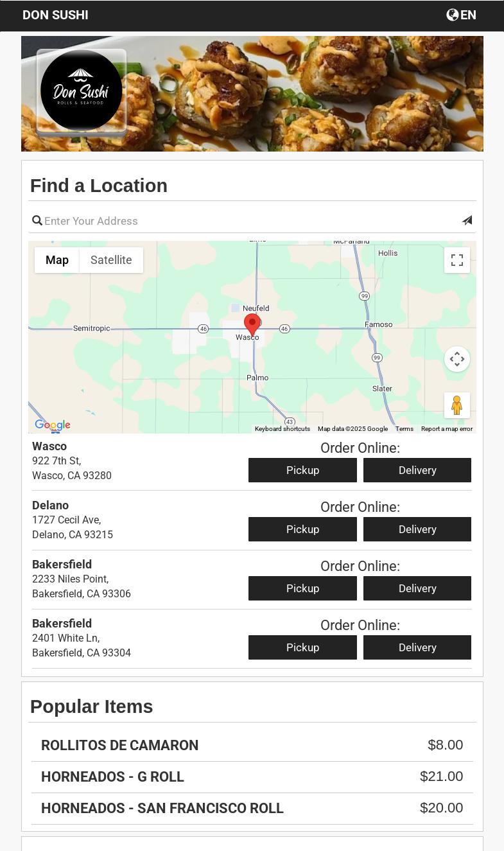Click the $20.00 price
The image size is (504, 851).
pyautogui.click(x=441, y=808)
